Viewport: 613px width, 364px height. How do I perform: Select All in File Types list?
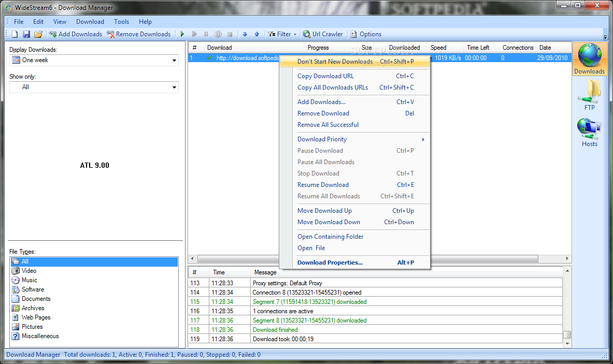click(94, 261)
